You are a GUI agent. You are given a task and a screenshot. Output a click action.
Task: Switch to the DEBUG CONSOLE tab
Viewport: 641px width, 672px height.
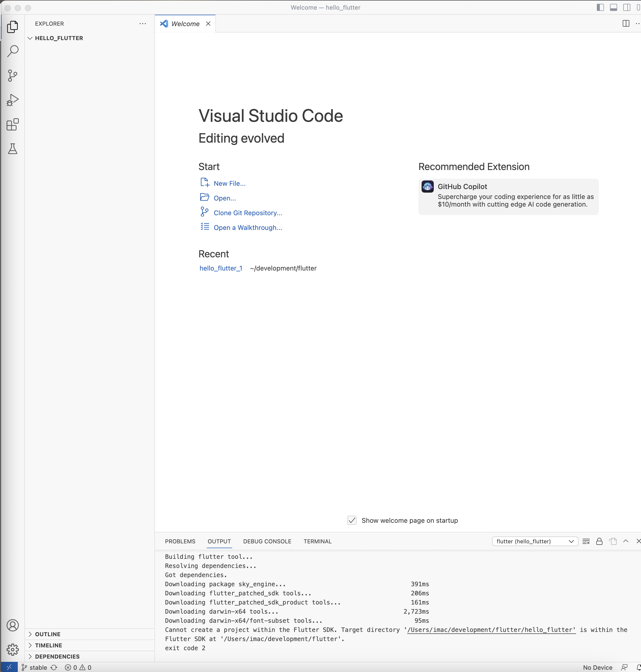(x=267, y=541)
